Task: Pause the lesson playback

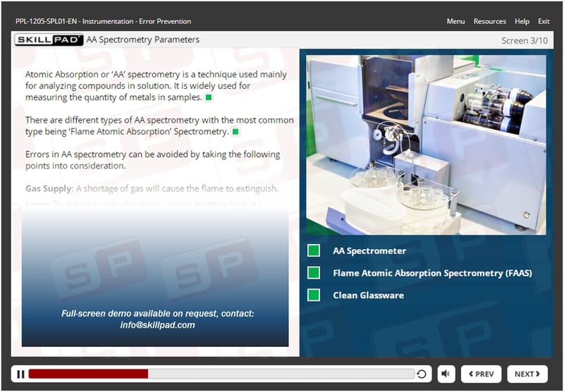Action: click(20, 374)
